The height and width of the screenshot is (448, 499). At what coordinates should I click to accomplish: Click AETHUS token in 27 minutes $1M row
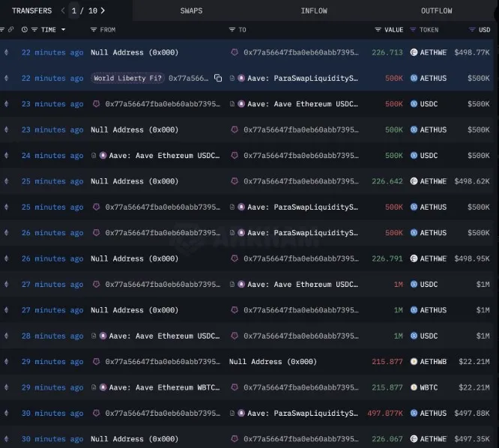tap(433, 310)
